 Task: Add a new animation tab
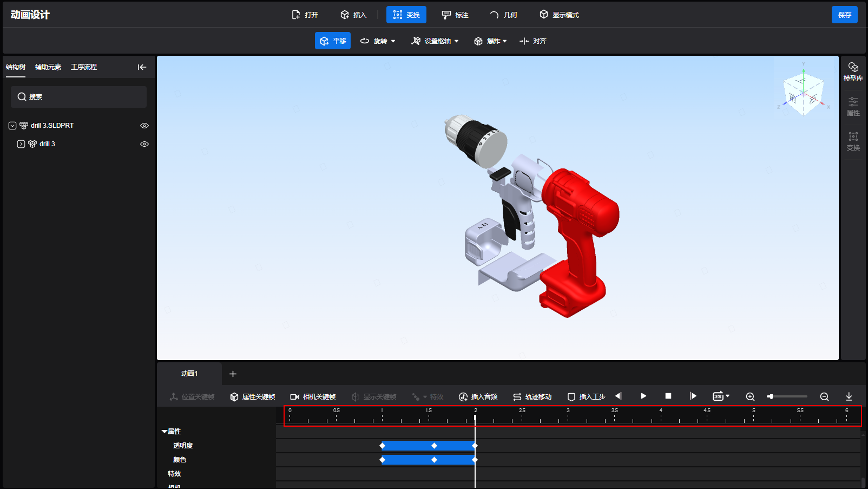(233, 374)
